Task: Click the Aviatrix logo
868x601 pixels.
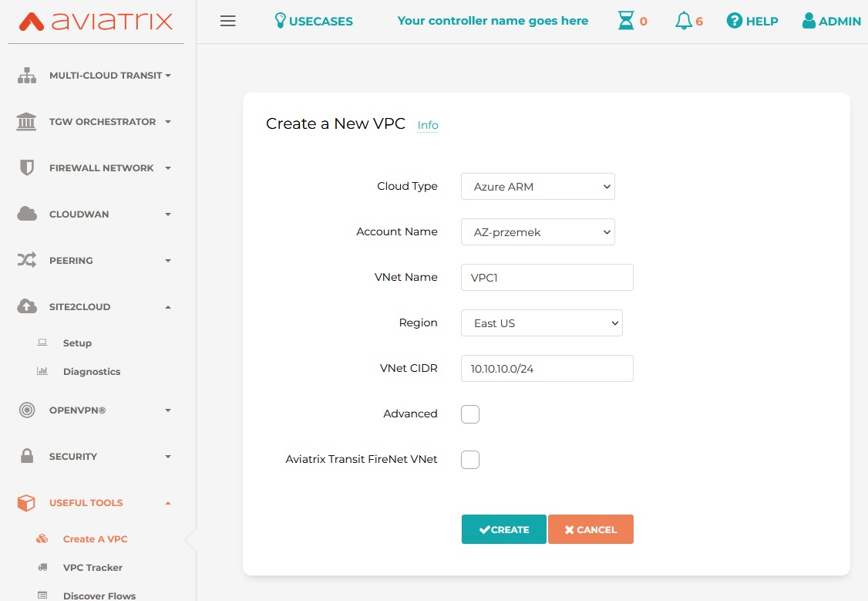Action: (x=96, y=21)
